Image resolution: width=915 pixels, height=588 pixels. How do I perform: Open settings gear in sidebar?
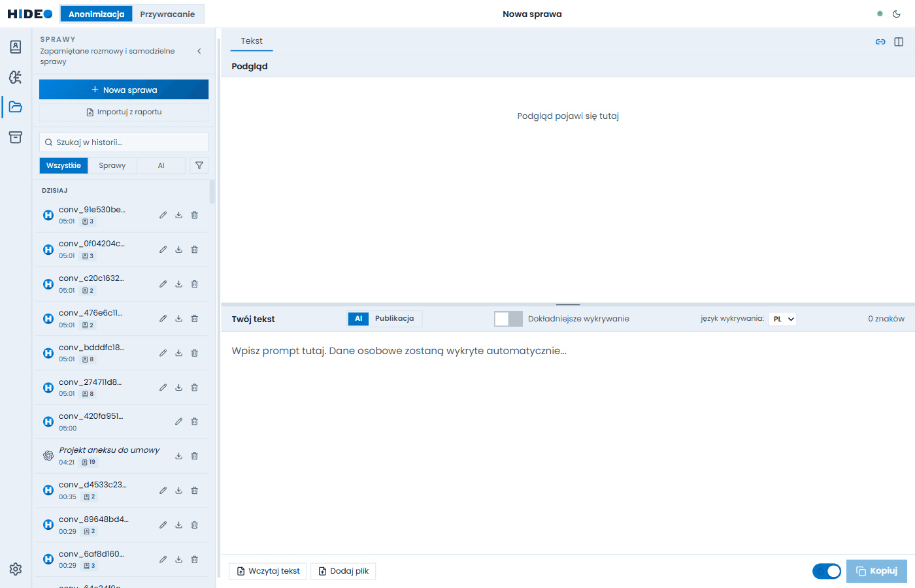click(16, 569)
